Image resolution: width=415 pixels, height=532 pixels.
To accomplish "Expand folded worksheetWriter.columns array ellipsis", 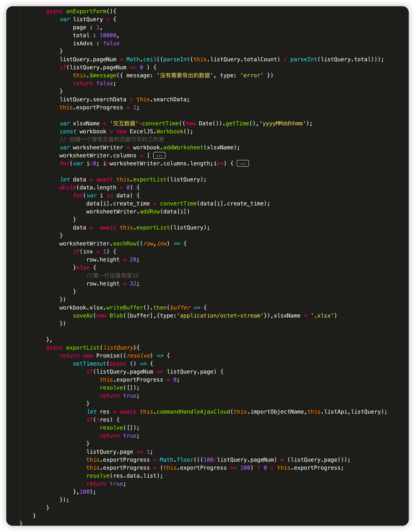I will pyautogui.click(x=159, y=155).
